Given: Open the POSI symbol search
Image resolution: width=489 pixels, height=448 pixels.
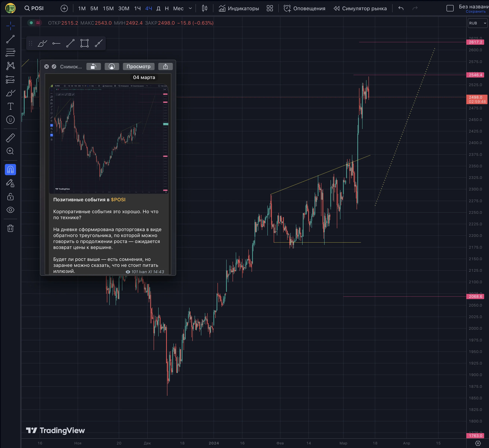Looking at the screenshot, I should click(x=34, y=8).
